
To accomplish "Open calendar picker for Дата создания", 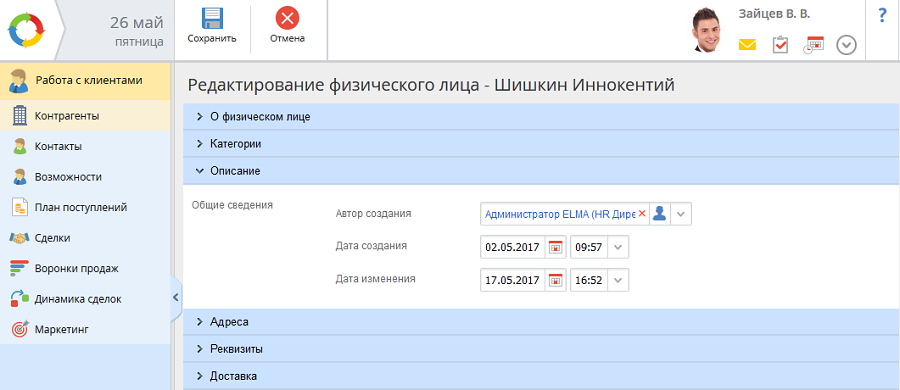I will click(x=555, y=248).
